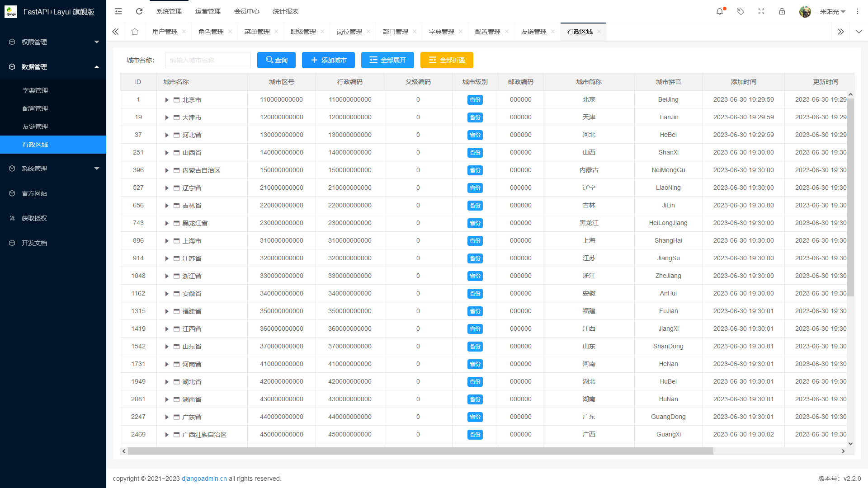Switch to the 统计报表 menu
Image resolution: width=868 pixels, height=488 pixels.
tap(285, 11)
